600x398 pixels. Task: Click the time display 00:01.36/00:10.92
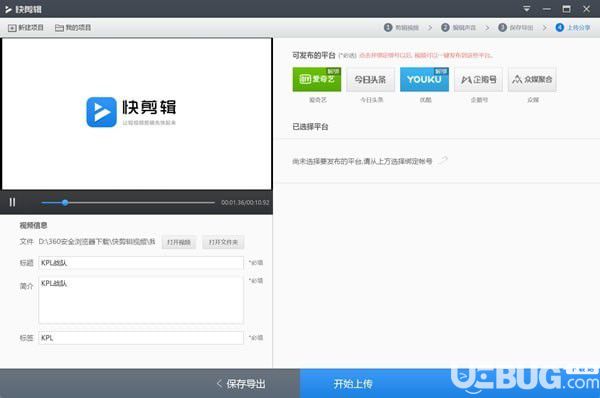245,202
